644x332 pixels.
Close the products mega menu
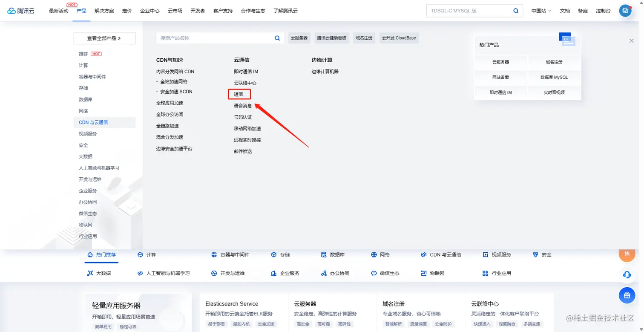(x=631, y=40)
